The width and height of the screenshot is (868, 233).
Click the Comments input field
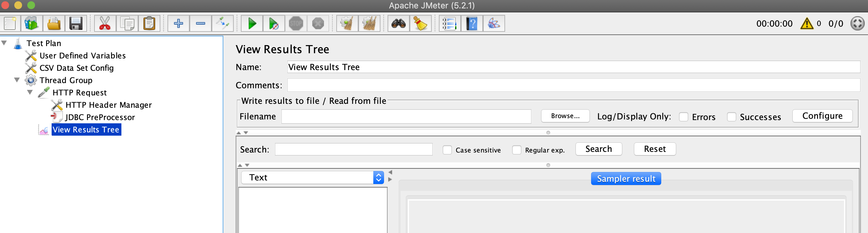(574, 85)
